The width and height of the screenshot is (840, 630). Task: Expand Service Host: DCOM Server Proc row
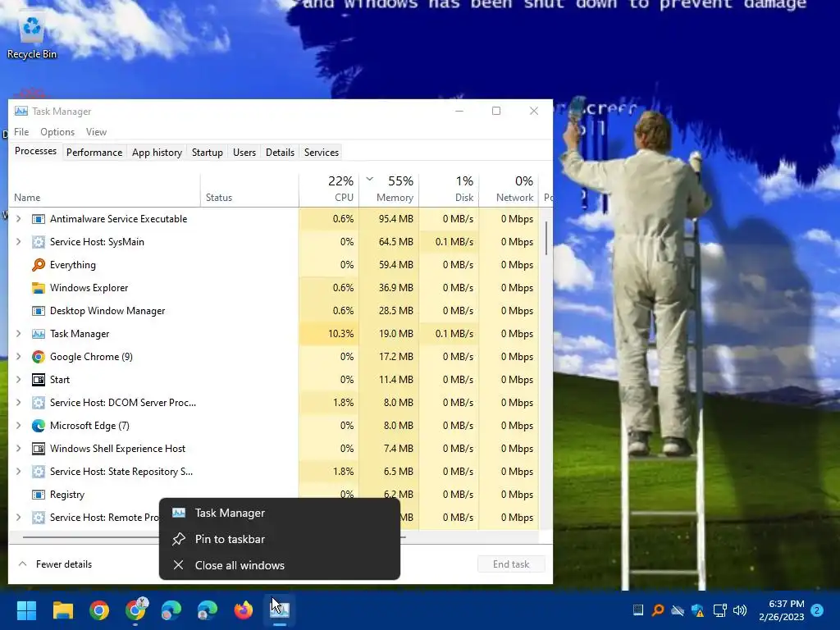click(x=19, y=402)
